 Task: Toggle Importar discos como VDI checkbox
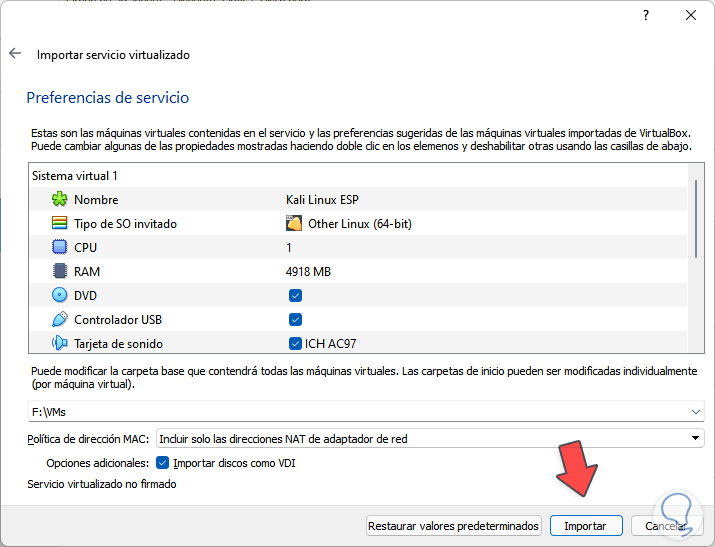[162, 463]
